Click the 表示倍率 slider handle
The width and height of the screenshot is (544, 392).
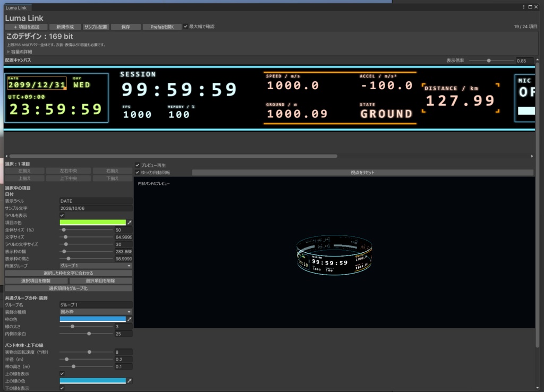pos(489,61)
